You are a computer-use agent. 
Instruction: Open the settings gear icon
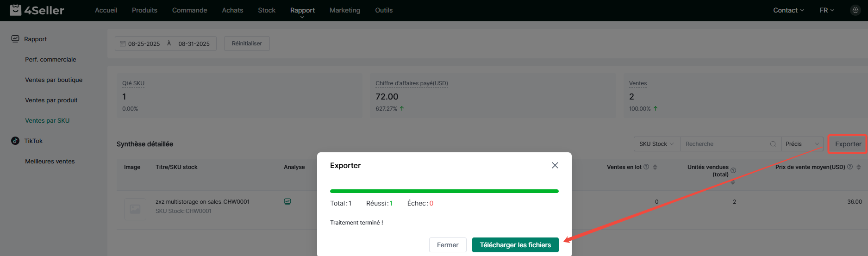855,10
